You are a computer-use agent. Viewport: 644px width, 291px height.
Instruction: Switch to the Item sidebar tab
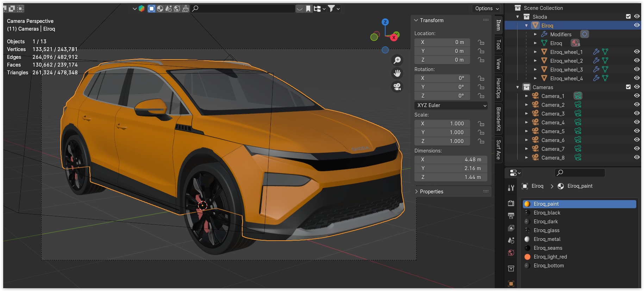pos(498,25)
